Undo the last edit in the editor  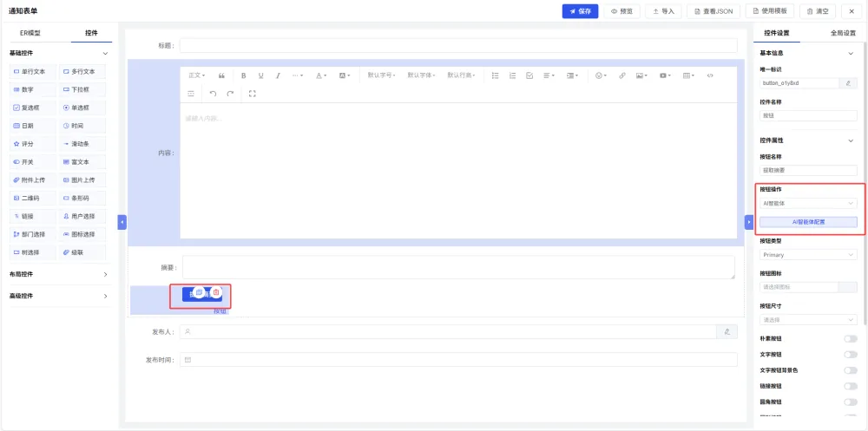click(x=214, y=94)
